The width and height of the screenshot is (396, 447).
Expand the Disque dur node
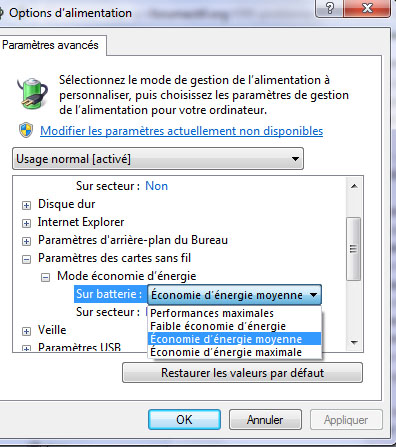click(x=26, y=205)
